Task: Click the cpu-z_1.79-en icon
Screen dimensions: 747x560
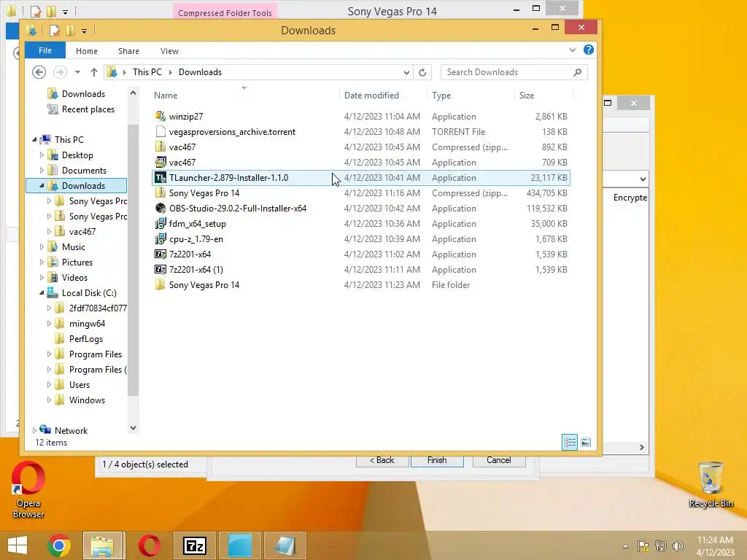Action: [160, 239]
